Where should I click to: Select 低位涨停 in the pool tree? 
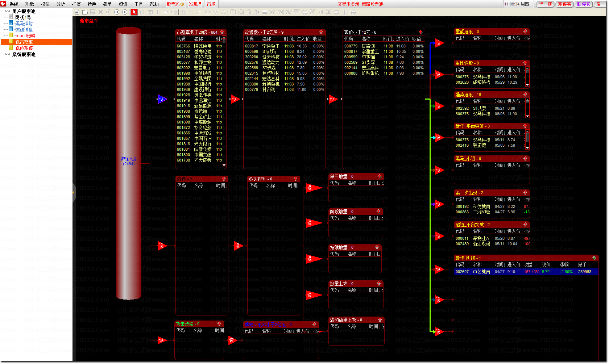[x=24, y=48]
